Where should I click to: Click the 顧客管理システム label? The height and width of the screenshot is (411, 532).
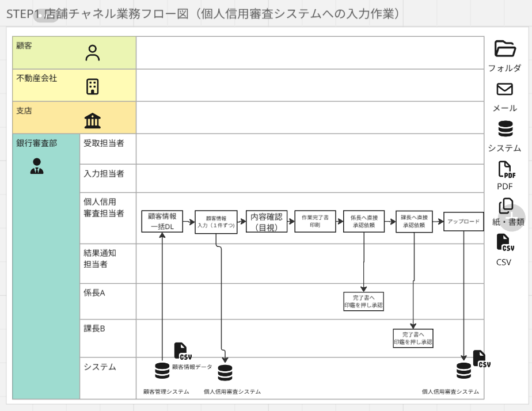pyautogui.click(x=166, y=391)
